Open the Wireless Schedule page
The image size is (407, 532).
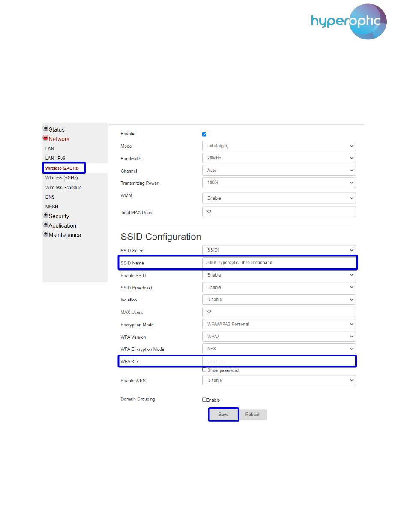[x=63, y=187]
